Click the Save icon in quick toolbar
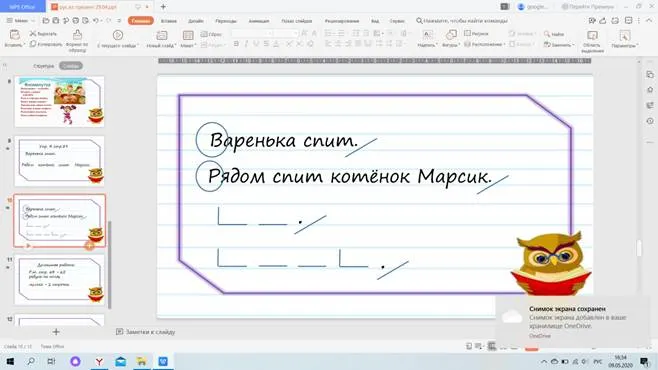This screenshot has width=658, height=370. coord(55,21)
